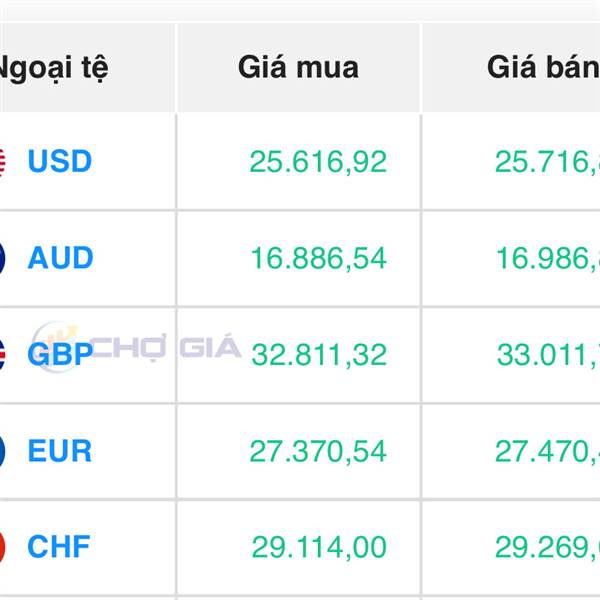Screen dimensions: 600x600
Task: Open the AUD currency link
Action: (60, 258)
